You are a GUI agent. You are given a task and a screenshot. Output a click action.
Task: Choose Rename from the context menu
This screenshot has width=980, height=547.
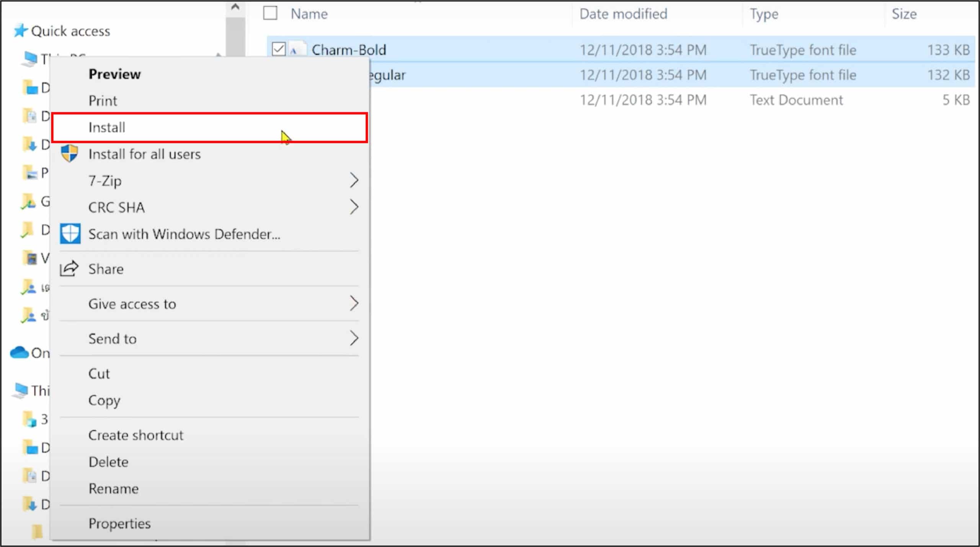(x=210, y=489)
